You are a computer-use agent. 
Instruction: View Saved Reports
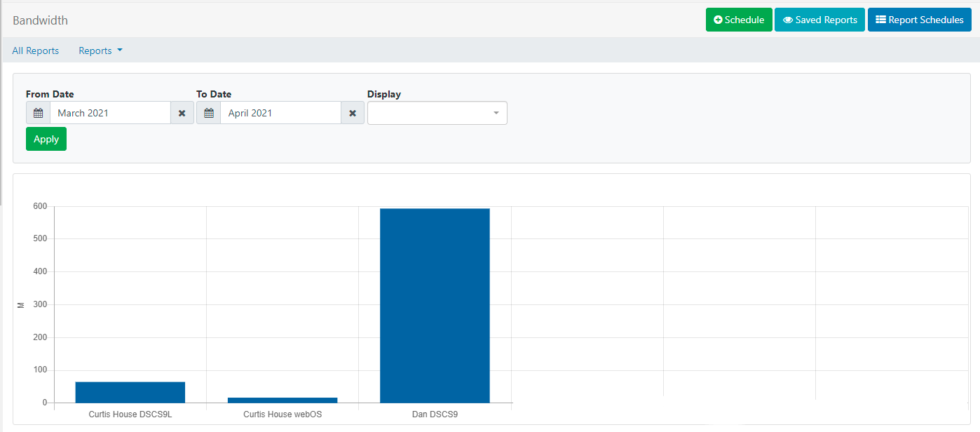(819, 20)
